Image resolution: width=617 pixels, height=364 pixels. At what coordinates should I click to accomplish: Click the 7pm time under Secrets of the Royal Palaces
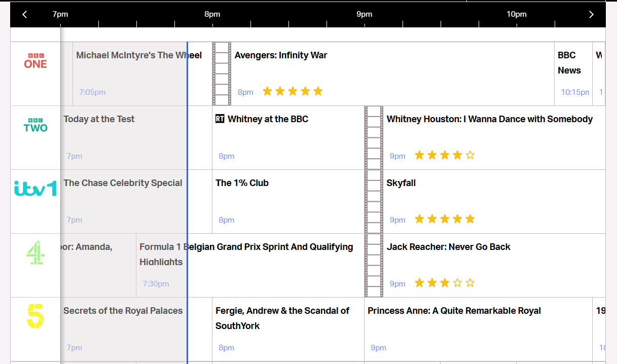pyautogui.click(x=74, y=348)
